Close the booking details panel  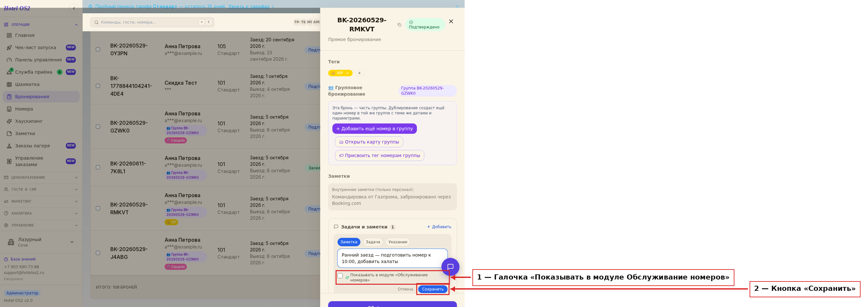(451, 22)
